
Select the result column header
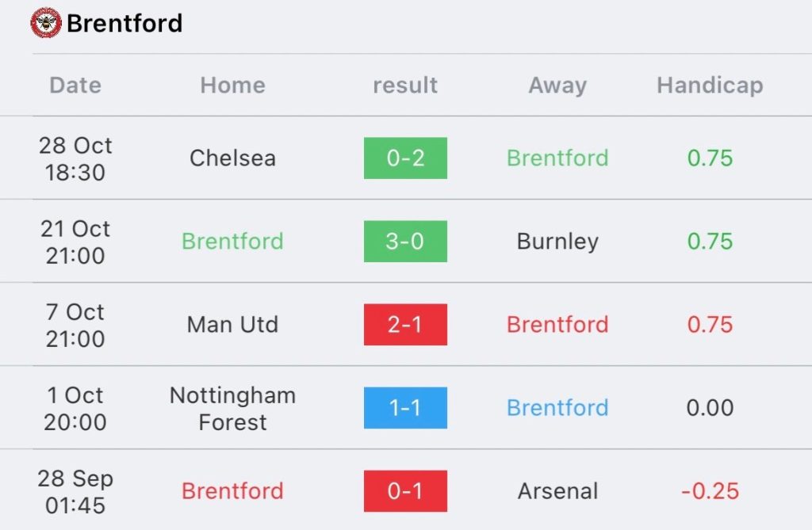click(405, 86)
